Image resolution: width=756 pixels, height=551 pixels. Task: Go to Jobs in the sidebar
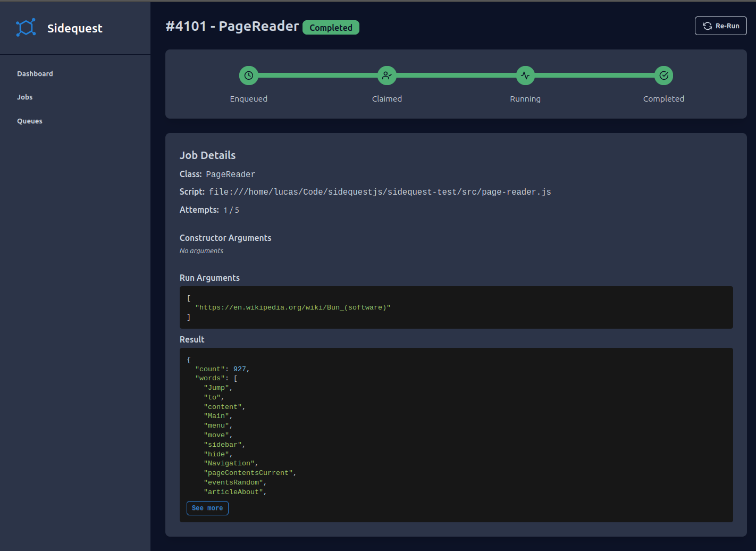25,97
